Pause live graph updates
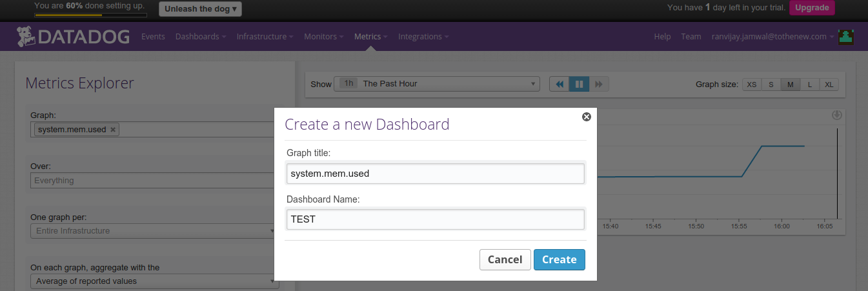The image size is (868, 291). pyautogui.click(x=580, y=84)
